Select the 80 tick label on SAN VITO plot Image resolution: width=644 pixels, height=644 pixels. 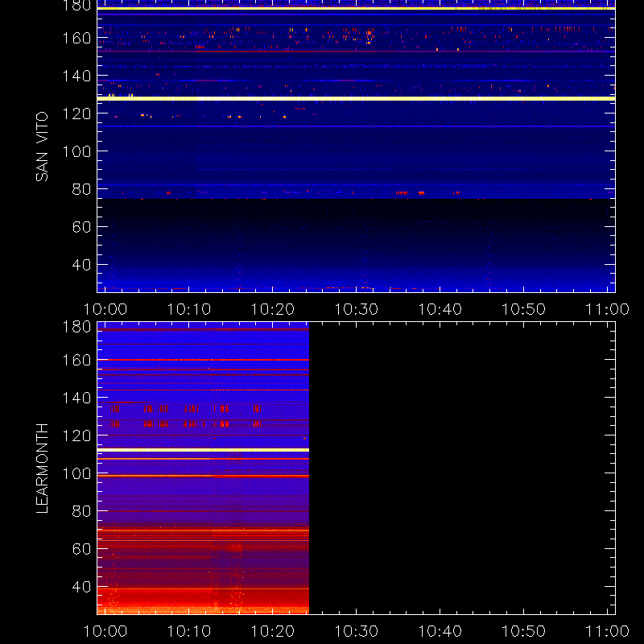pos(81,189)
